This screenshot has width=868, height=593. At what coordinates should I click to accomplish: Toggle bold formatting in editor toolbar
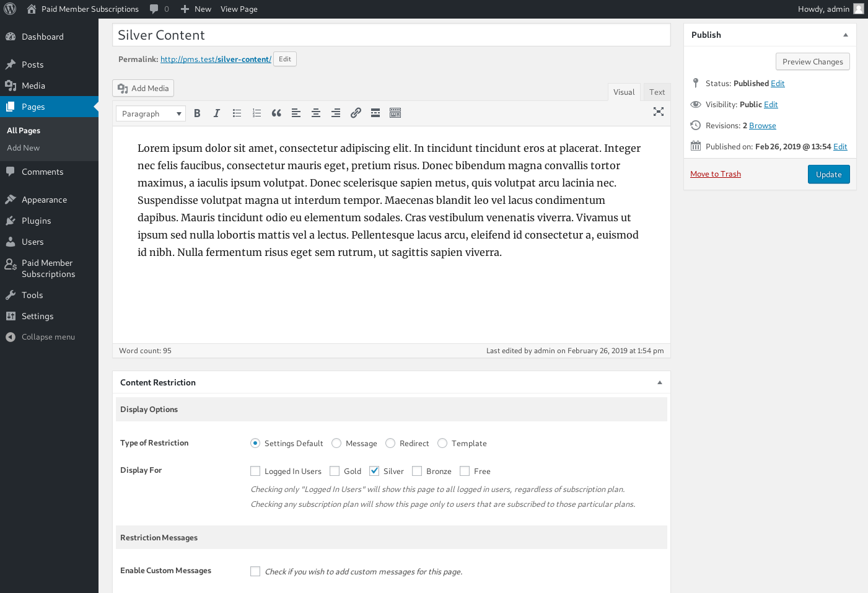coord(197,113)
